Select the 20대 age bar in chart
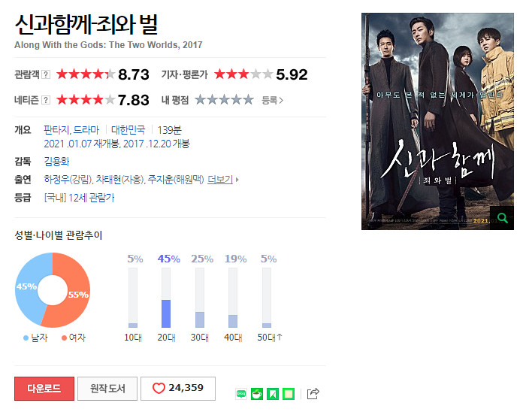 tap(166, 298)
